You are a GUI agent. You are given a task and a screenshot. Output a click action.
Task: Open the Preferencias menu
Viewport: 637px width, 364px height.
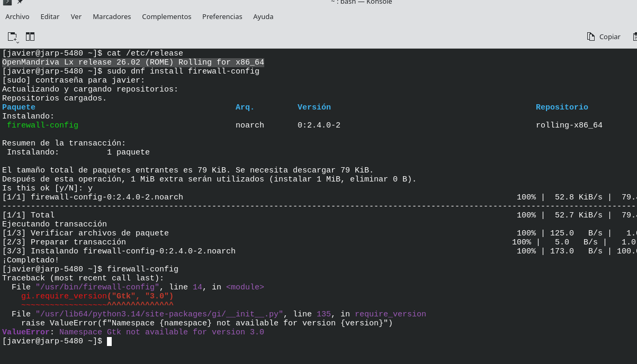[222, 16]
